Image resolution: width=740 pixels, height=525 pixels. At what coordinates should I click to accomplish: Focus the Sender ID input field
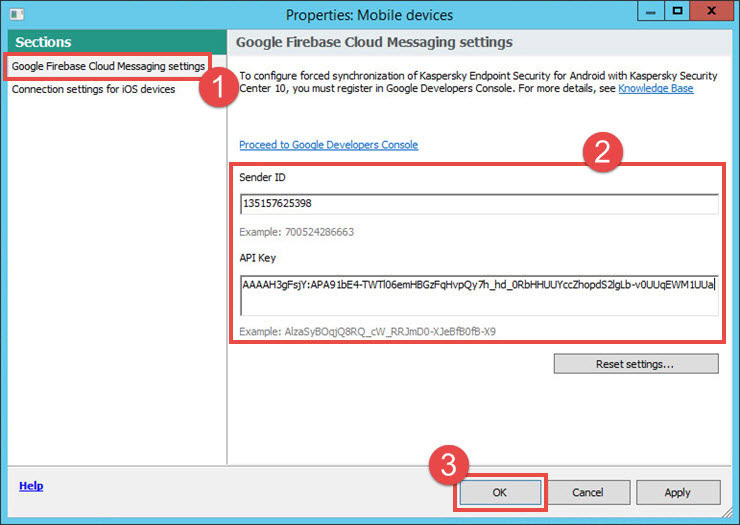tap(479, 203)
